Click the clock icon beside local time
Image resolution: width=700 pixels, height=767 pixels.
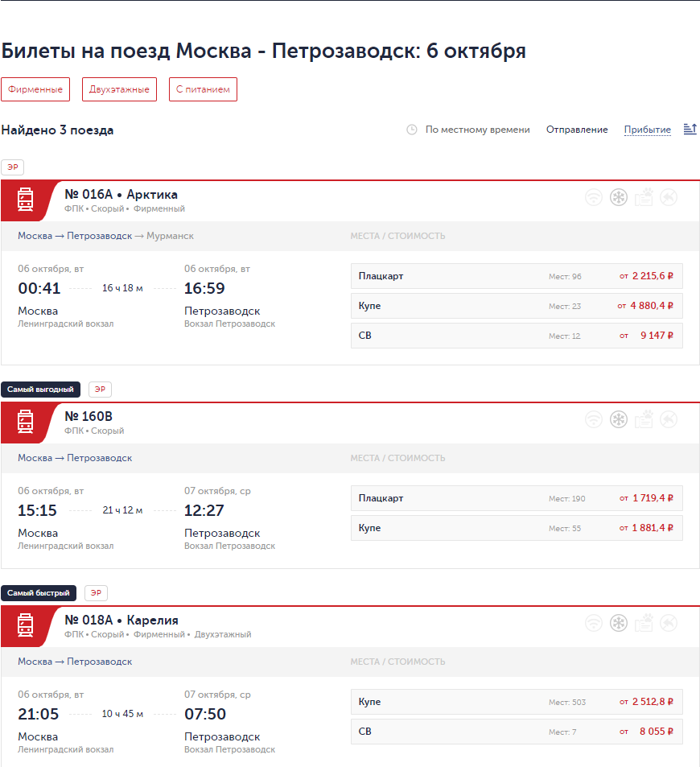point(412,130)
